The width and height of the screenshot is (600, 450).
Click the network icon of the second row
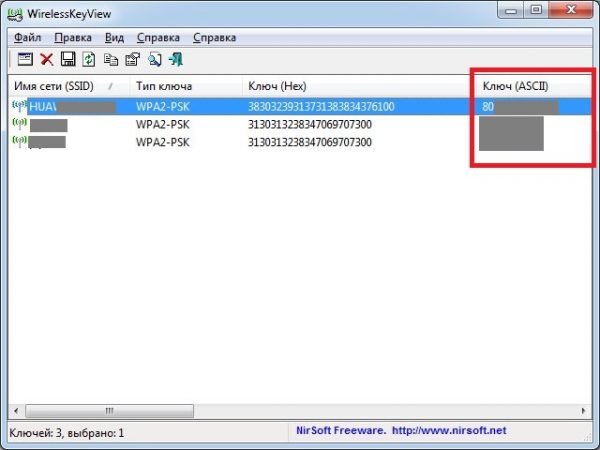coord(20,124)
